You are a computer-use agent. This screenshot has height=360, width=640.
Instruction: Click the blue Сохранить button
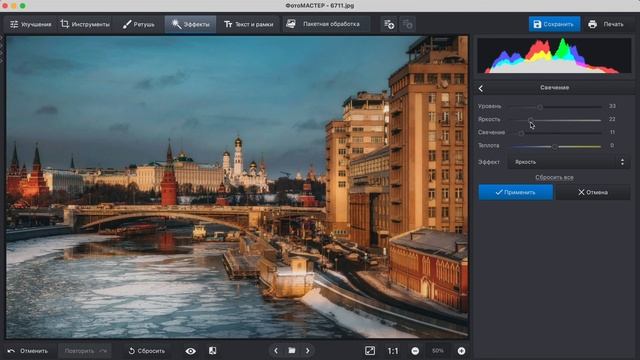(554, 24)
